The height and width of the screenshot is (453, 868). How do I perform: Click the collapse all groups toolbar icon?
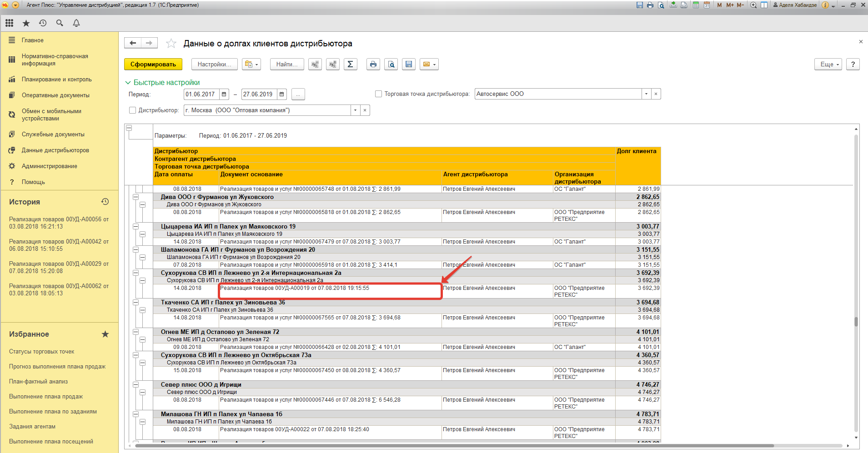click(x=315, y=64)
